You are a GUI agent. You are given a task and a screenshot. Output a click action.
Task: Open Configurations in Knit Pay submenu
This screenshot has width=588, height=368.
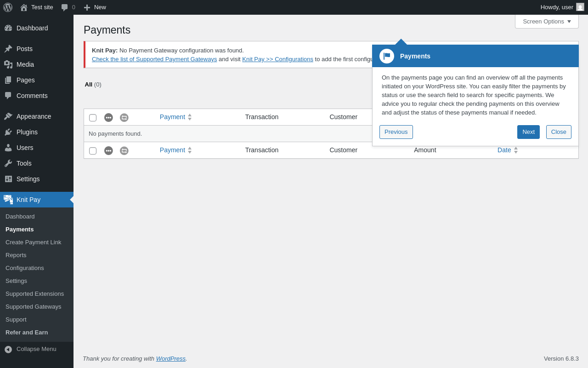click(25, 268)
